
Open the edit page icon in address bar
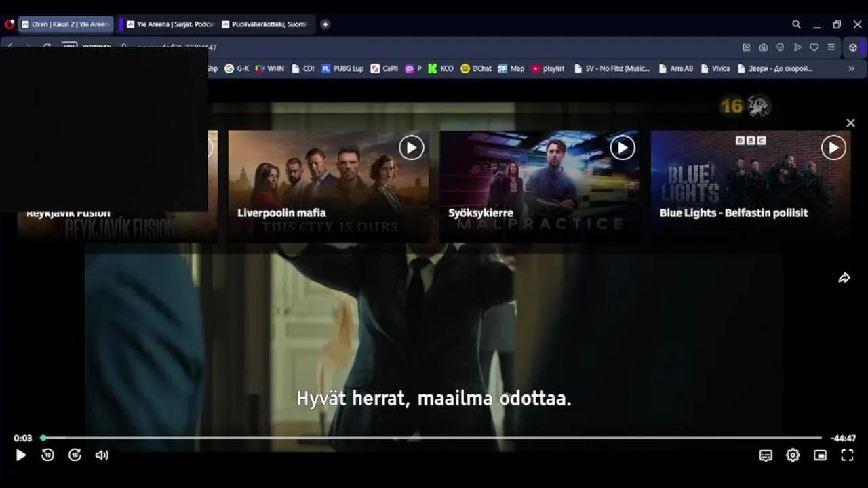point(747,47)
